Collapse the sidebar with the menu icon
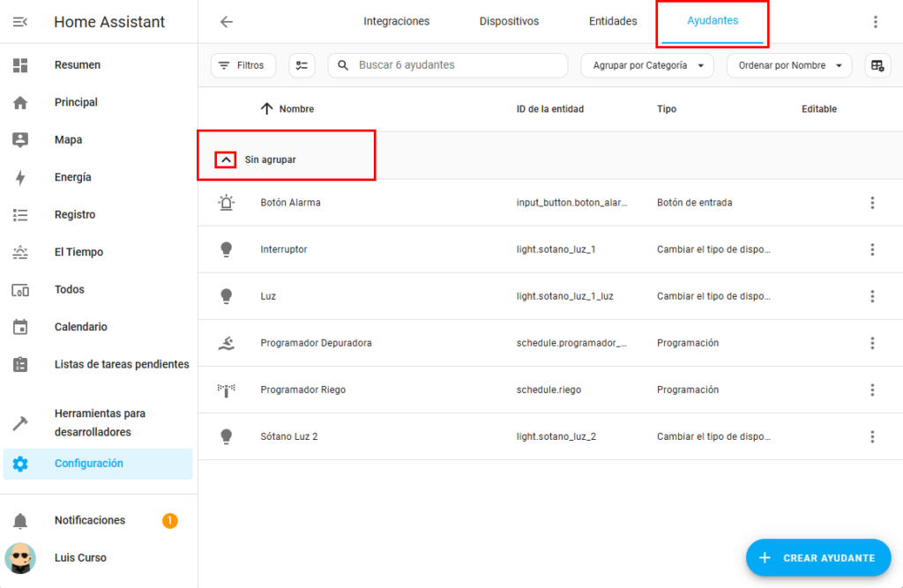This screenshot has width=903, height=588. (20, 22)
